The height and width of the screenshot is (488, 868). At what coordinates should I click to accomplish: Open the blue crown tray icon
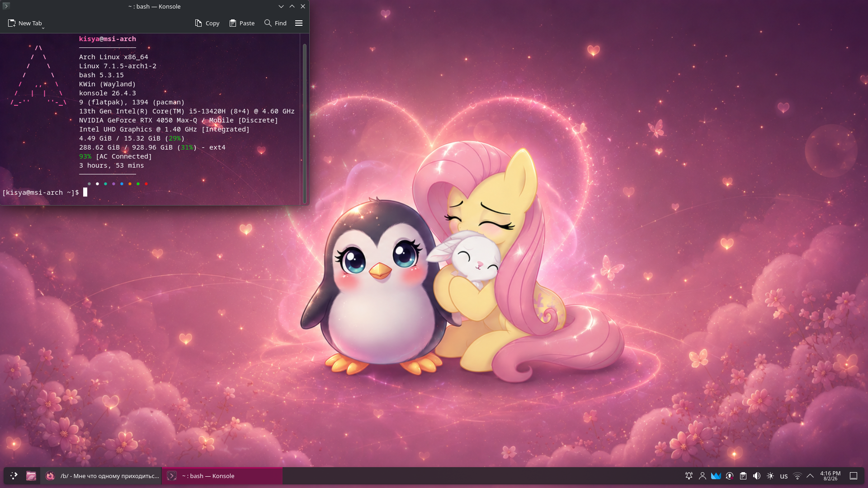click(x=716, y=476)
